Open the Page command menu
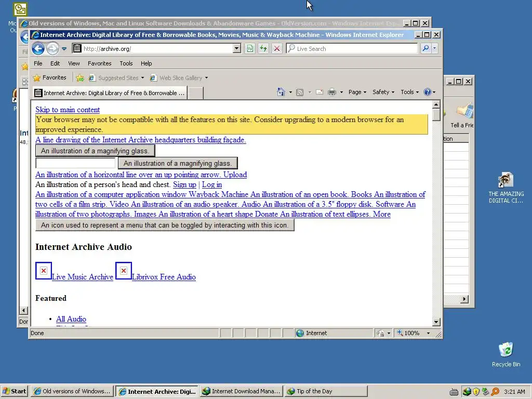The image size is (532, 399). coord(357,92)
